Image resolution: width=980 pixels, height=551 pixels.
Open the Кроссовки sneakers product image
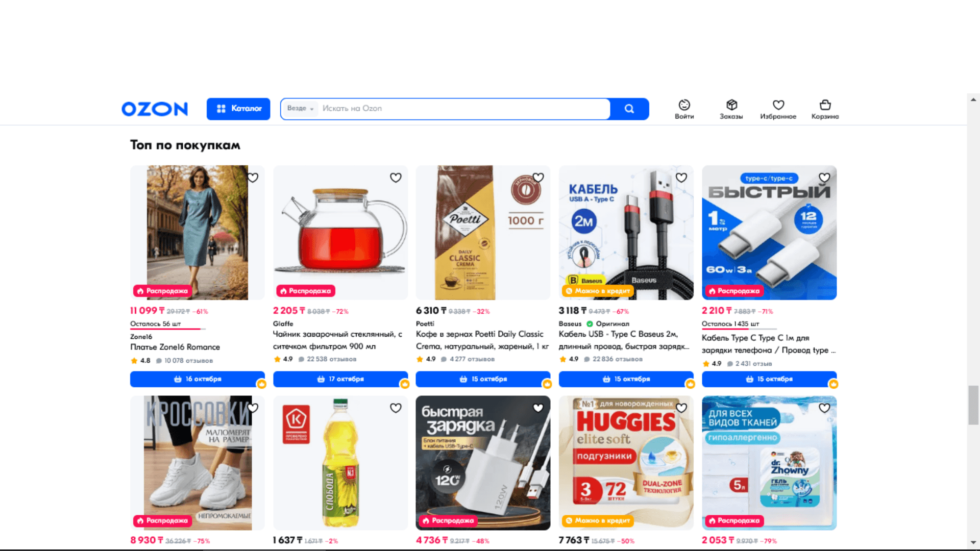(x=198, y=463)
